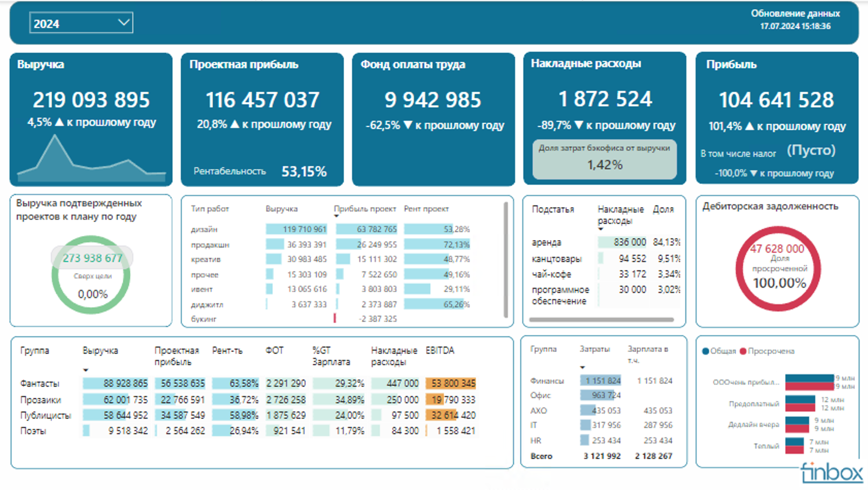Click the red Просрочена legend marker
Viewport: 868px width, 490px height.
coord(743,351)
